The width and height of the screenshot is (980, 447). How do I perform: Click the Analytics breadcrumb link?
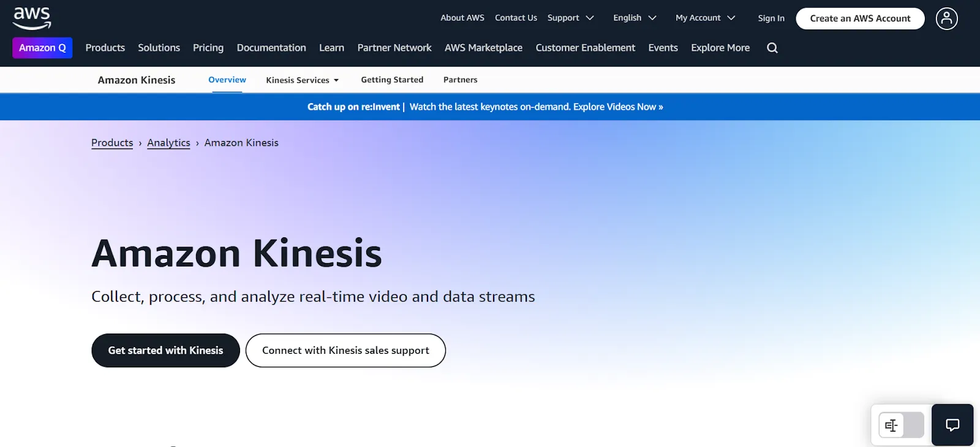point(168,143)
